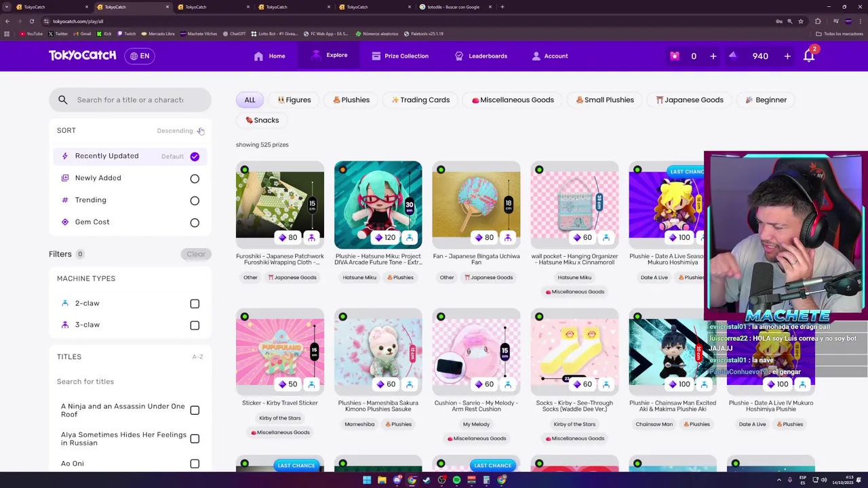Filter by Beginner category
Screen dimensions: 868x488
(x=766, y=100)
